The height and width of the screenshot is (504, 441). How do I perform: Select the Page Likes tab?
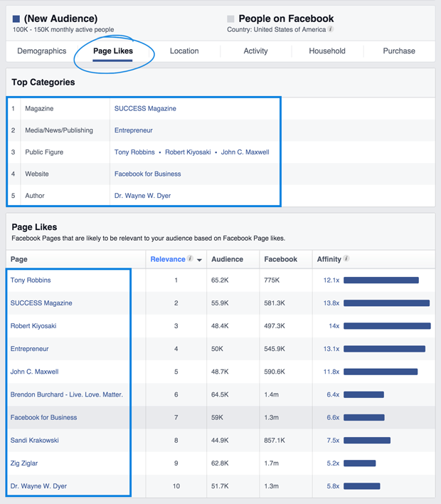[x=113, y=51]
